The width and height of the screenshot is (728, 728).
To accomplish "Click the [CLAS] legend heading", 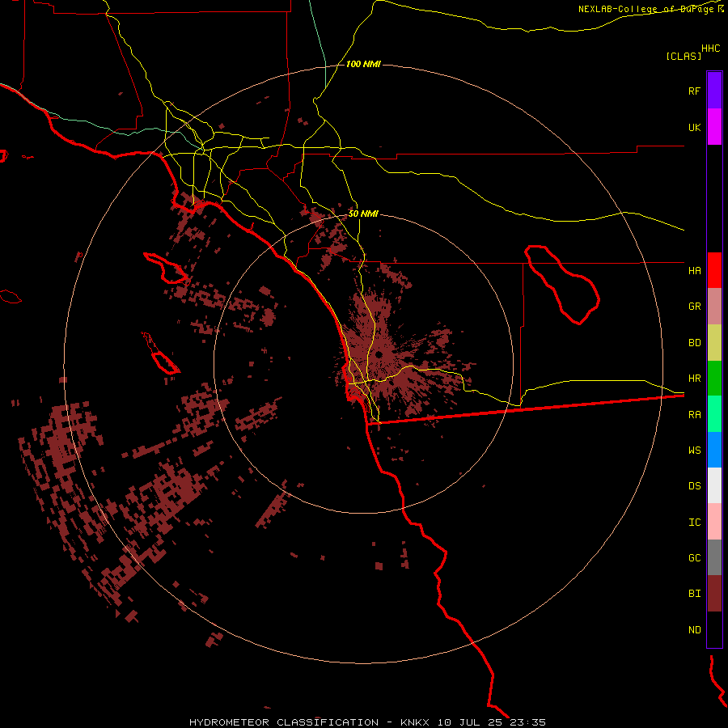I will [684, 56].
